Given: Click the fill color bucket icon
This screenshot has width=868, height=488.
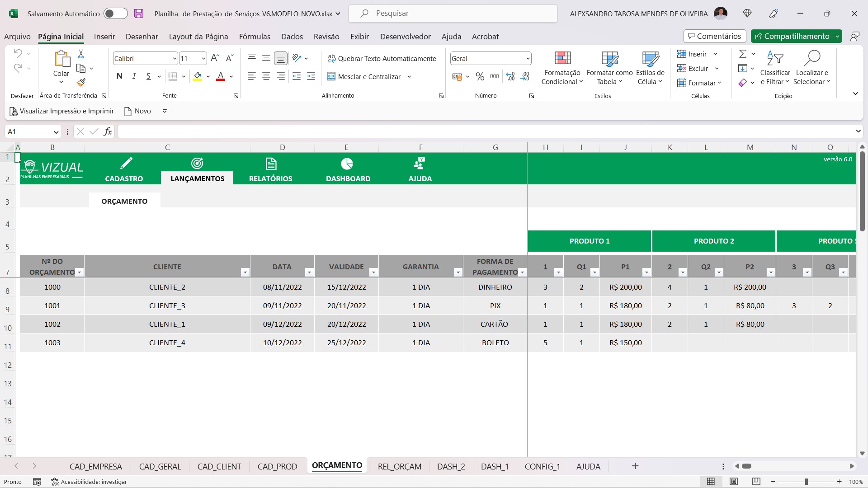Looking at the screenshot, I should coord(198,76).
